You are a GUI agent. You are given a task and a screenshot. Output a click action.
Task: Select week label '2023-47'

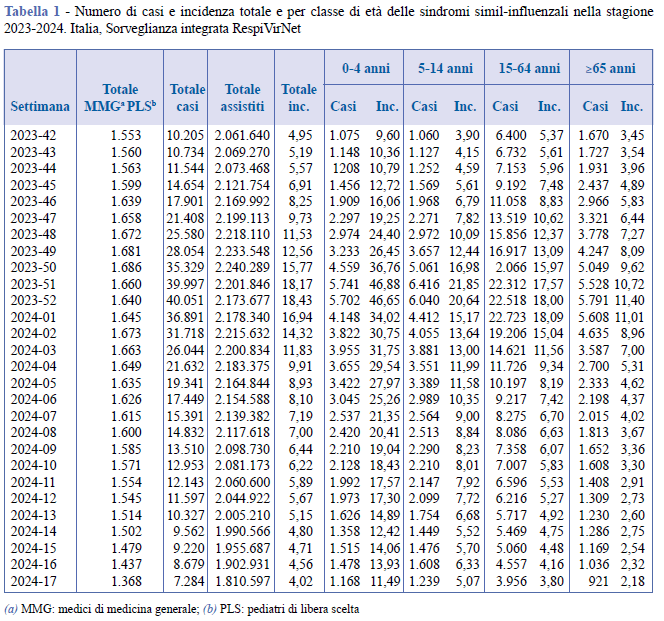(x=33, y=218)
